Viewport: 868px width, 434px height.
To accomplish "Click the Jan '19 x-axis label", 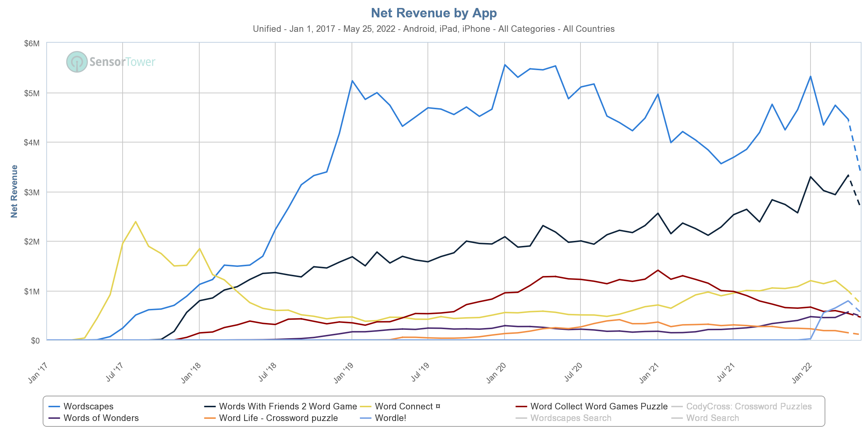I will (x=344, y=373).
